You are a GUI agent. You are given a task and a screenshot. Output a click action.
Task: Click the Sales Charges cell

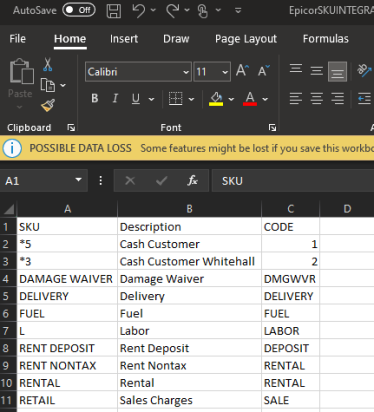coord(189,400)
